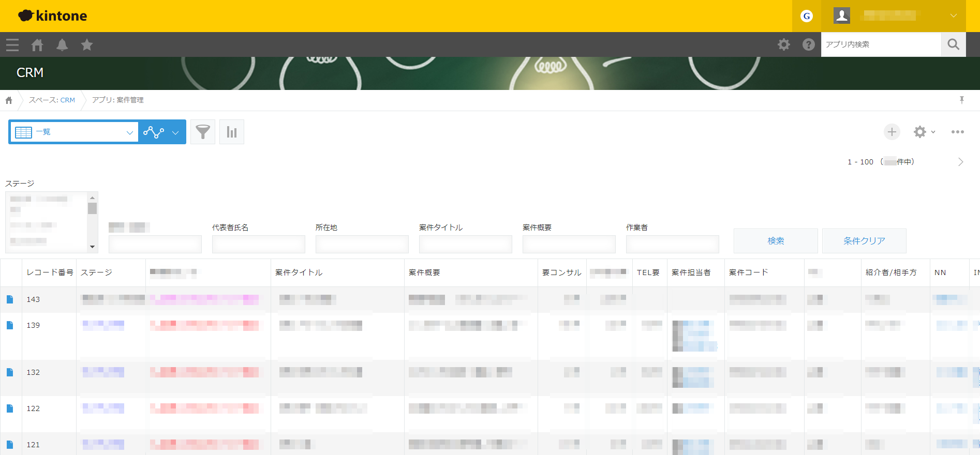Open the bookmarks star
Viewport: 980px width, 455px height.
coord(87,45)
